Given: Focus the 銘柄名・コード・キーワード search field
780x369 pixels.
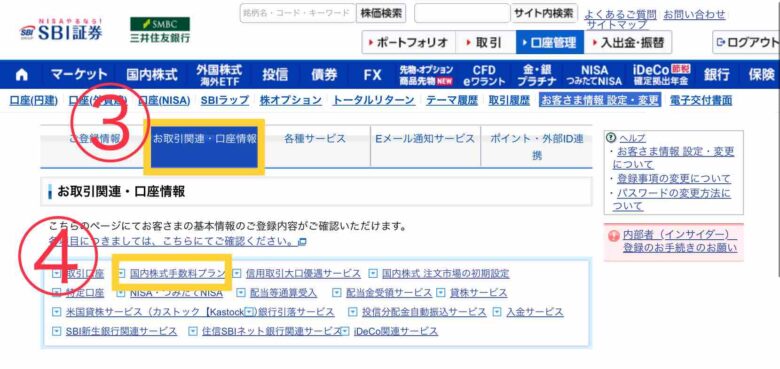Looking at the screenshot, I should [298, 13].
